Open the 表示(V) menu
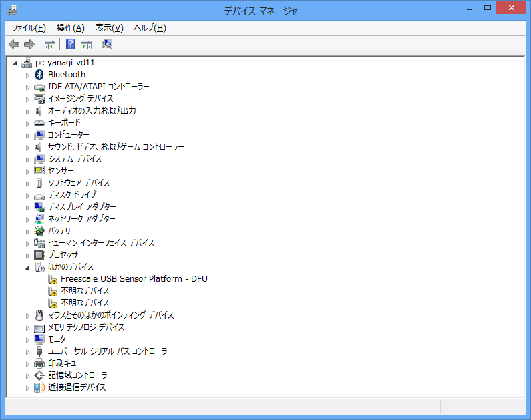 [x=109, y=28]
